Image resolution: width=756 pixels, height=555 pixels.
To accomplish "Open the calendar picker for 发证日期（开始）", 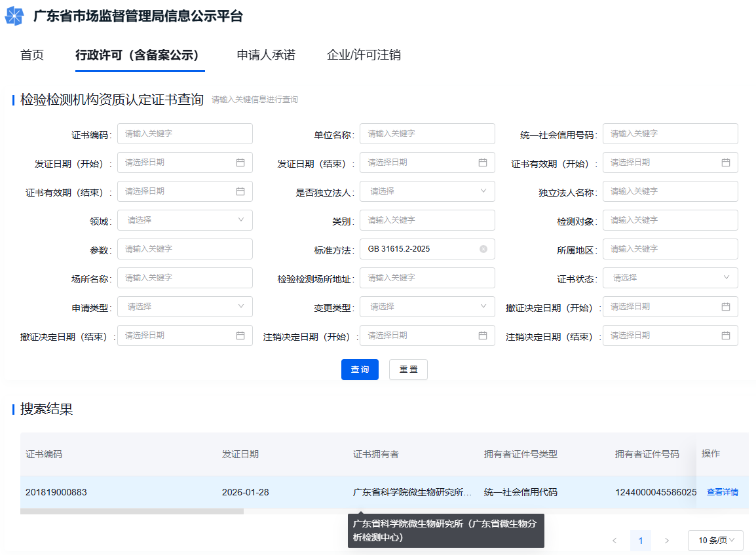I will (240, 162).
